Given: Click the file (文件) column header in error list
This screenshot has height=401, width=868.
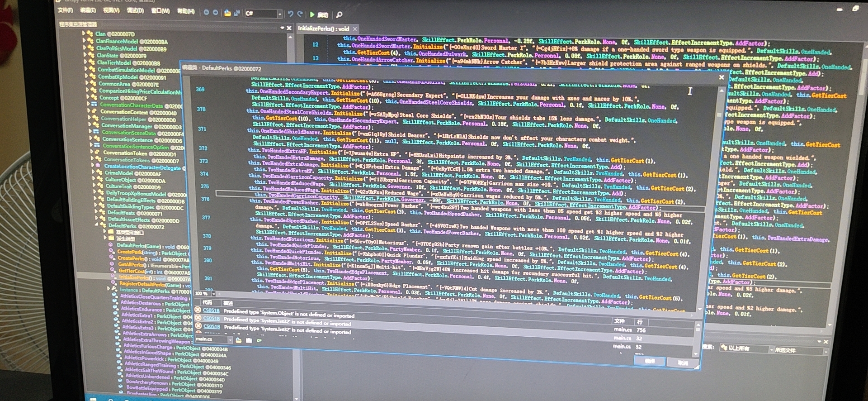Looking at the screenshot, I should coord(619,320).
